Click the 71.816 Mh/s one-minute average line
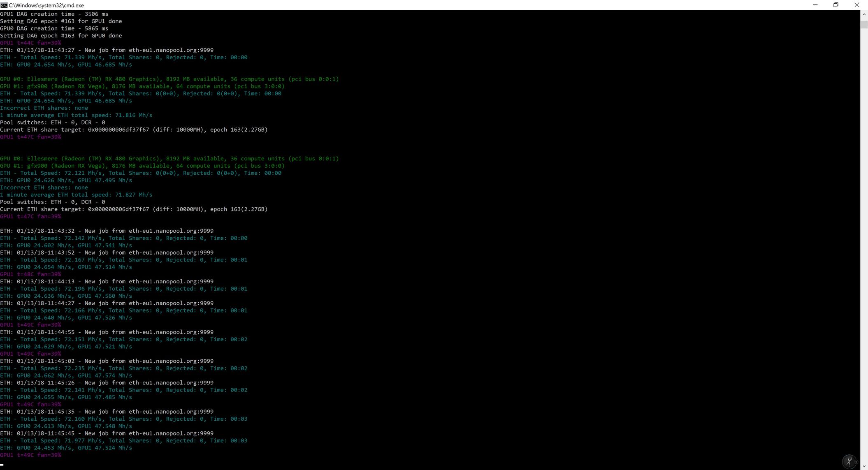 [76, 115]
